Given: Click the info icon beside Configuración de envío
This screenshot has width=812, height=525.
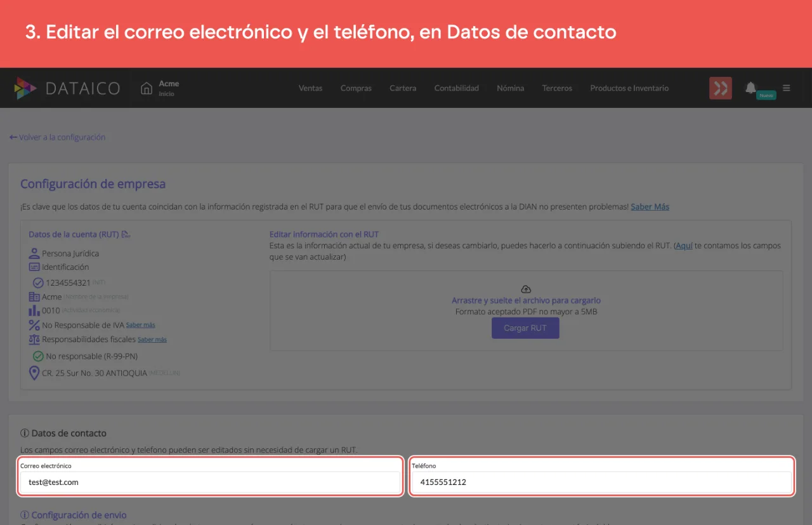Looking at the screenshot, I should [x=25, y=515].
